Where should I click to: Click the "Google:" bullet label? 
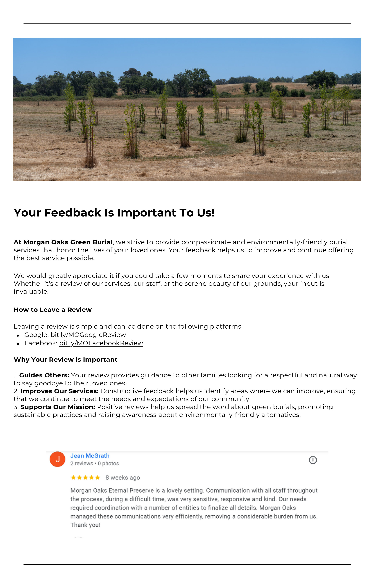point(37,335)
